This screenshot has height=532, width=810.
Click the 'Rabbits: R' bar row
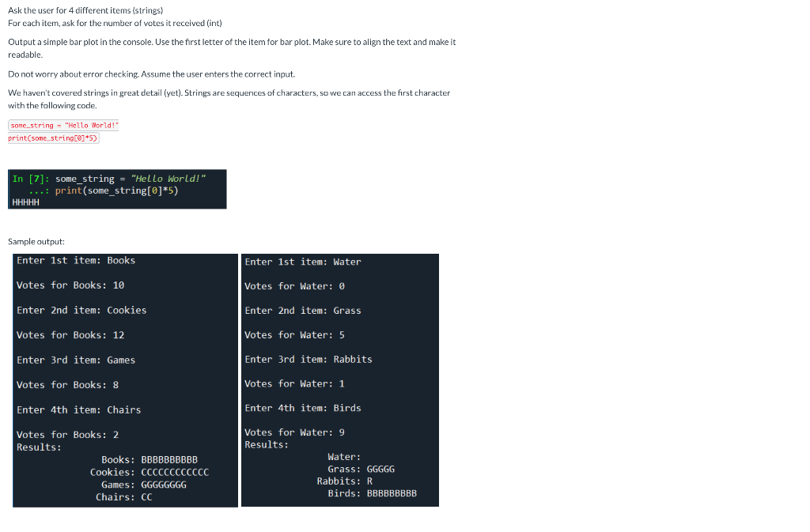click(345, 481)
